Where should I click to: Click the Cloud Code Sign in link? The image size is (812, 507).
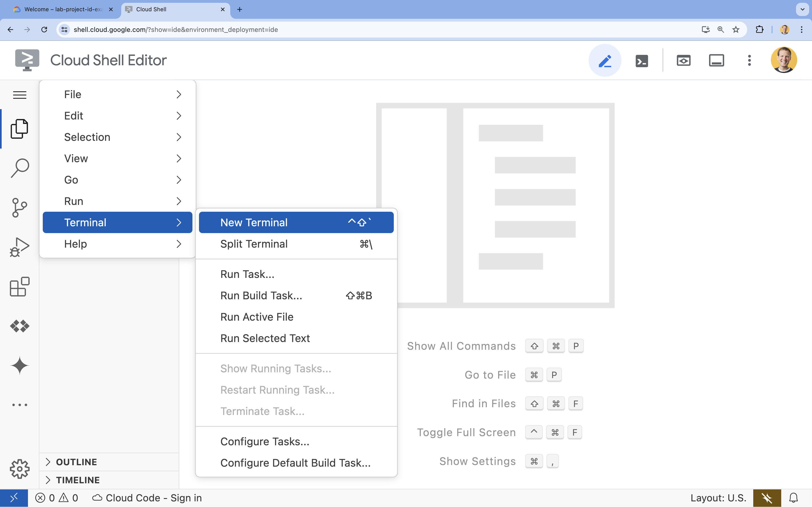(x=147, y=498)
